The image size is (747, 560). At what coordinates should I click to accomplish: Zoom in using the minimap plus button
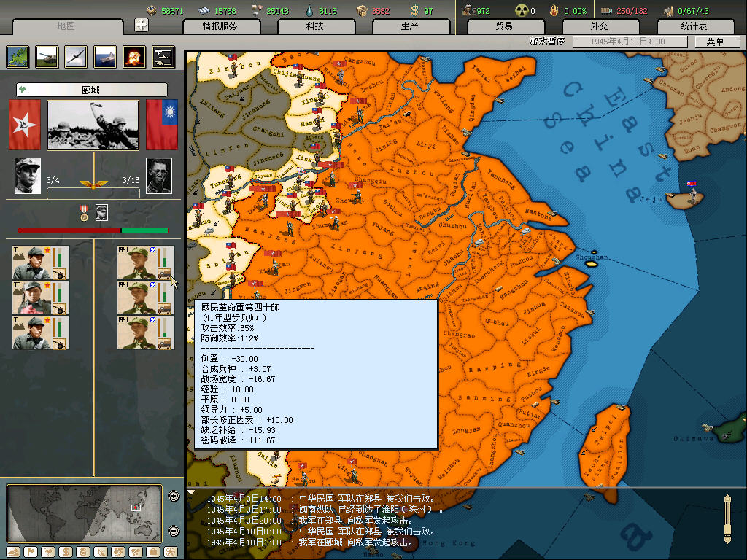click(x=174, y=497)
